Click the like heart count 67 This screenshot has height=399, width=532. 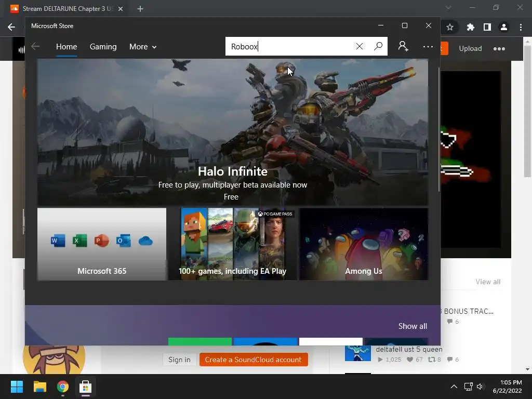415,360
